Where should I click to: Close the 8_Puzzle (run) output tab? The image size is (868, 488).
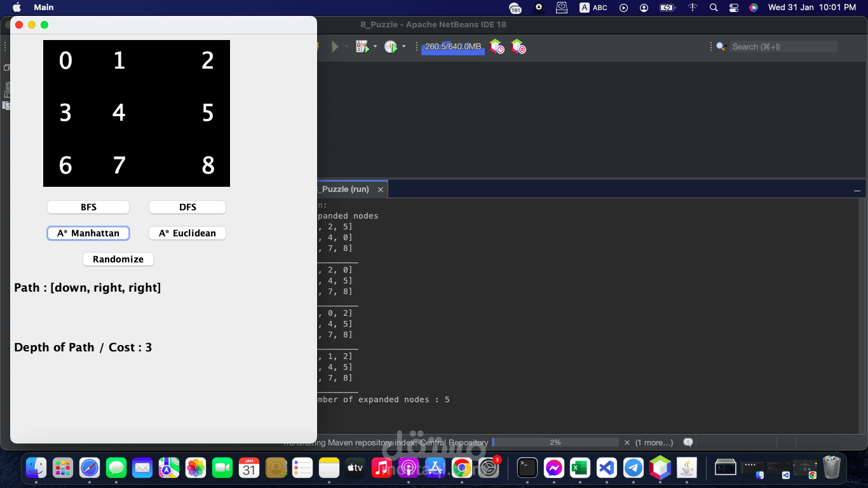pyautogui.click(x=381, y=189)
